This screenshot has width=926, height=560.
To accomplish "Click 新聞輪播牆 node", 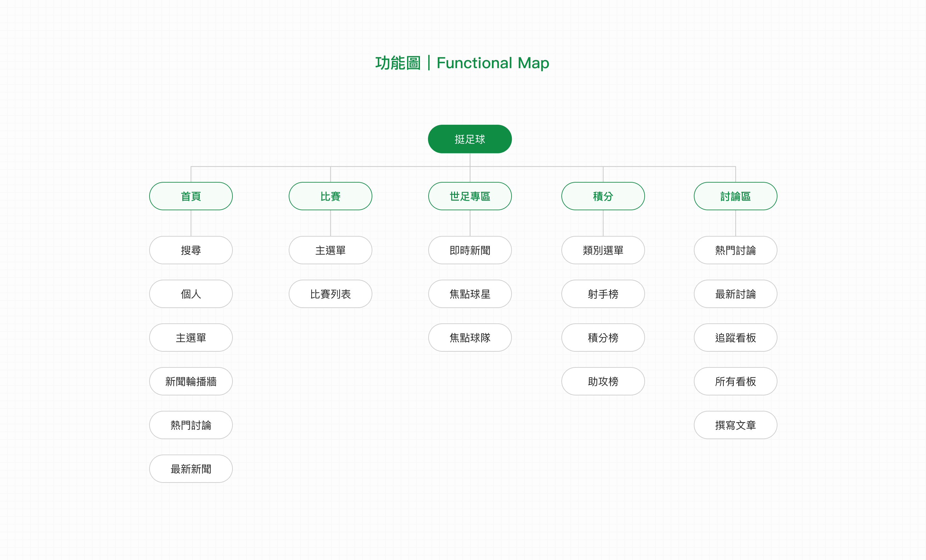I will pos(191,382).
